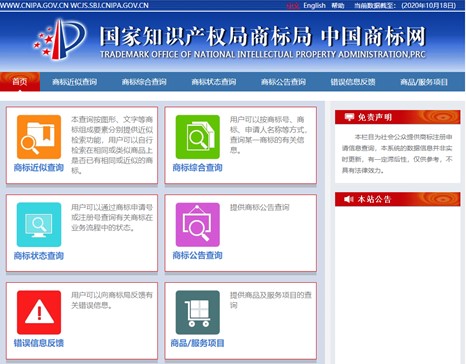Open the red warning triangle 错误信息反馈 icon

39,312
